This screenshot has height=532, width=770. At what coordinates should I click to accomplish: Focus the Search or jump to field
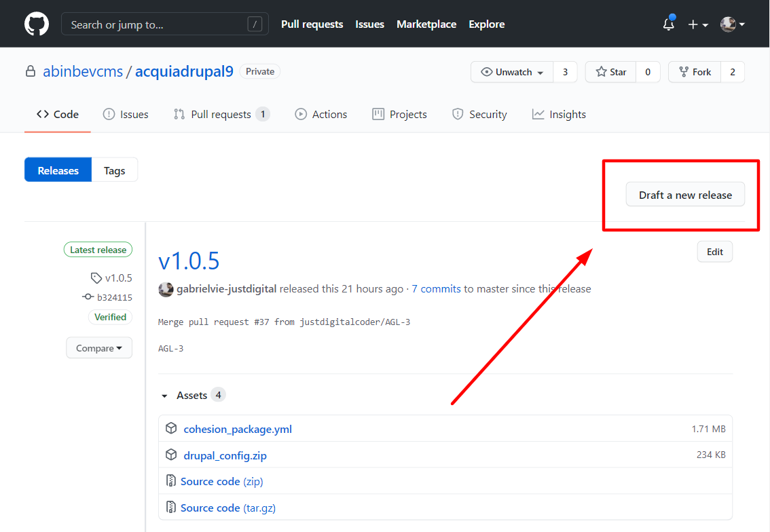tap(164, 24)
